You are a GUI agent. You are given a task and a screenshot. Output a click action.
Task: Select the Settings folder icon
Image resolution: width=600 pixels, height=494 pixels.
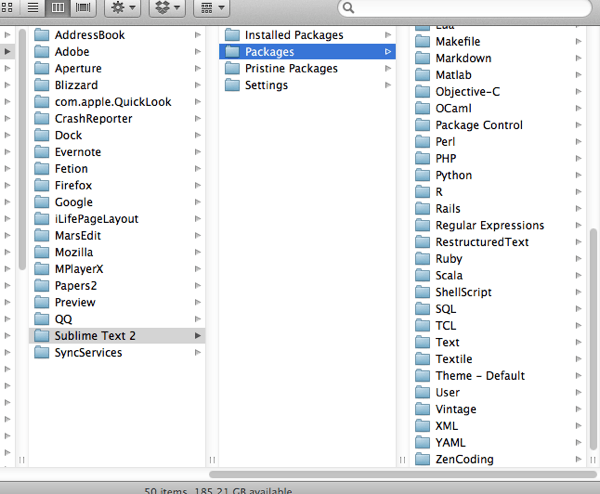(x=232, y=85)
